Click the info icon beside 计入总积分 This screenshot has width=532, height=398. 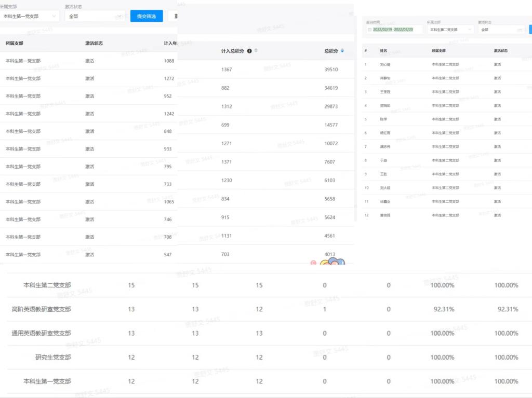pos(249,51)
